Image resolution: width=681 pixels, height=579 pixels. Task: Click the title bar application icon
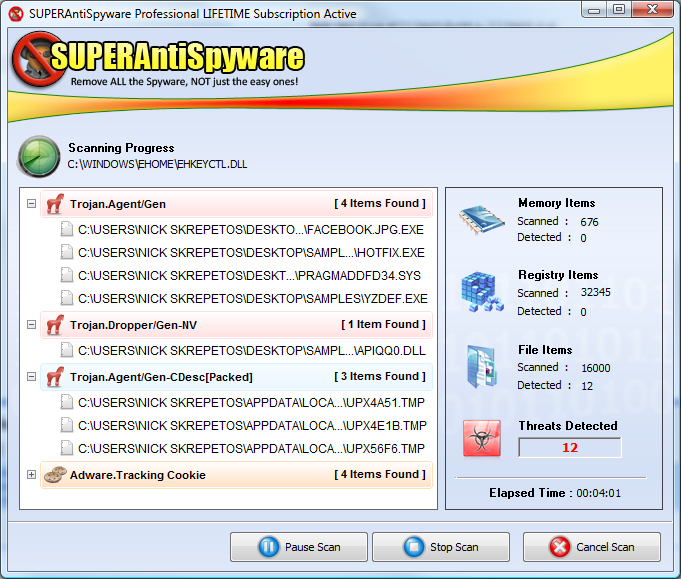tap(16, 14)
